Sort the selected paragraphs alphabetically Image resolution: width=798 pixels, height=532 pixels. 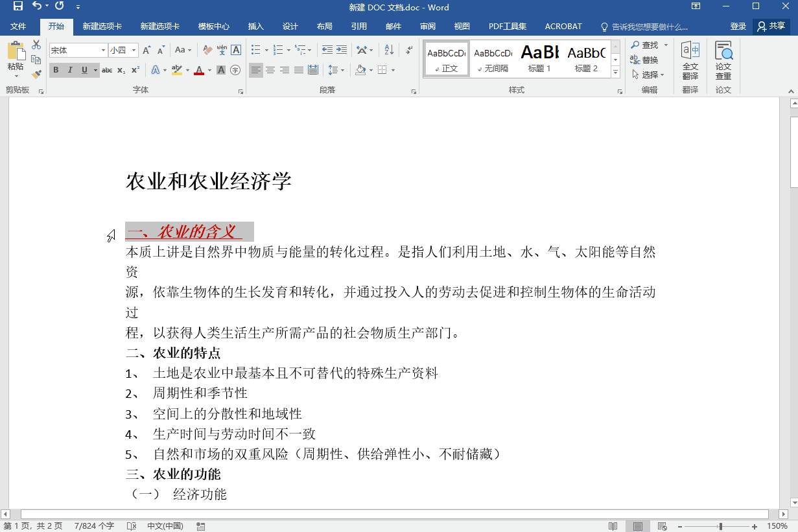click(x=390, y=49)
